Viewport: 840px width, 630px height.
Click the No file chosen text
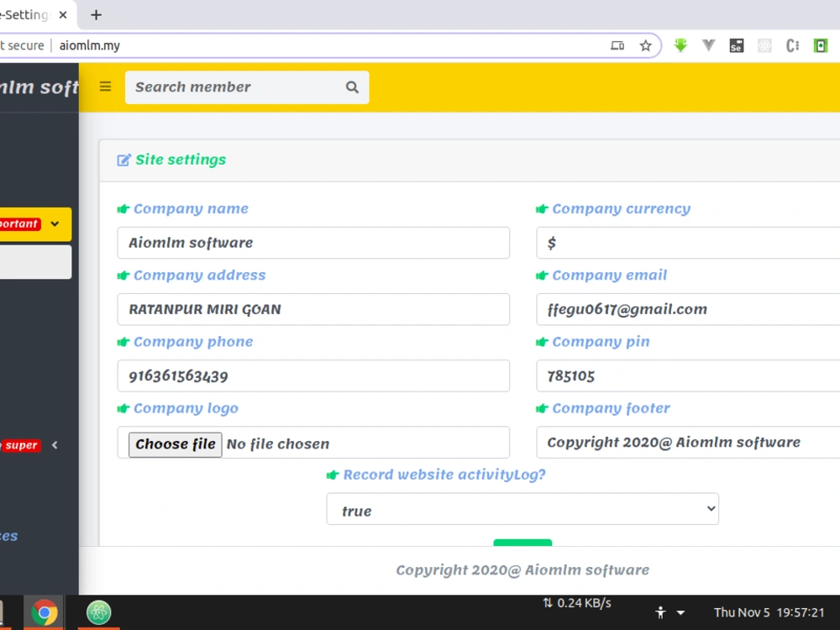tap(278, 444)
